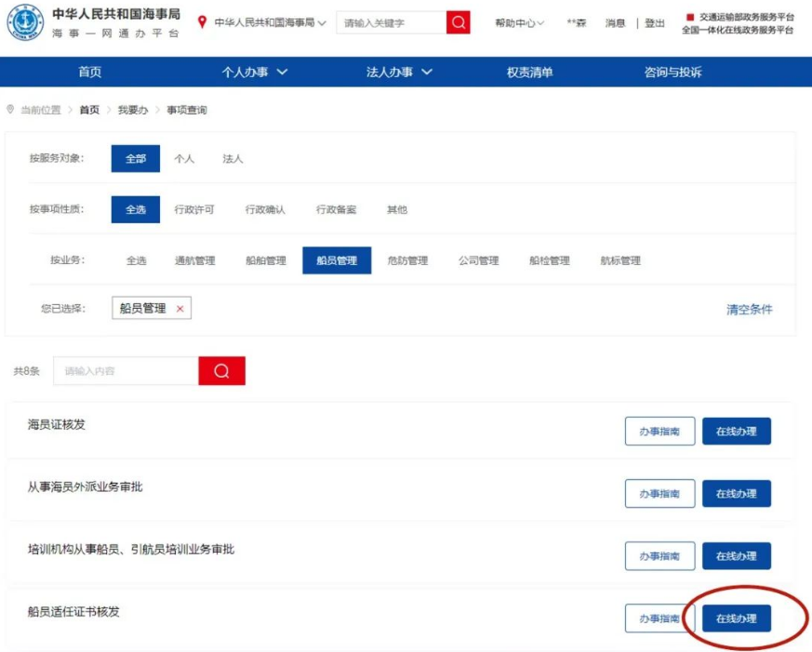The image size is (812, 652).
Task: Focus the 请输入关键字 header search field
Action: point(391,22)
